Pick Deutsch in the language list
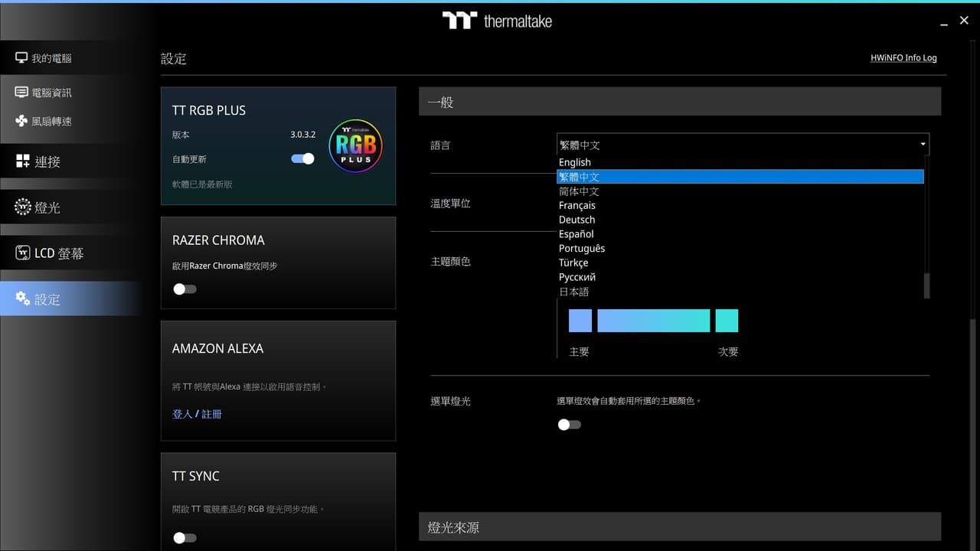This screenshot has width=980, height=551. point(740,220)
